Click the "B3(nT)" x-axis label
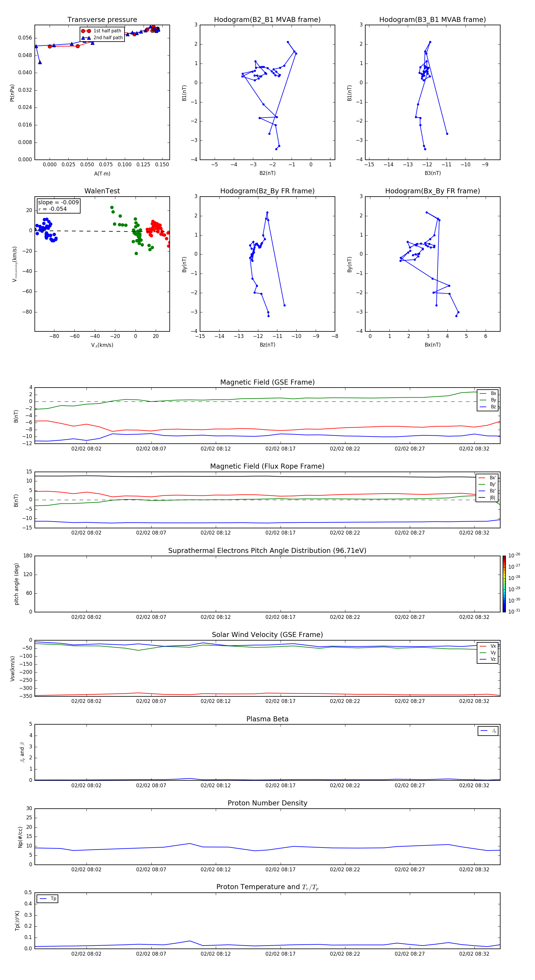535x980 pixels. point(432,173)
